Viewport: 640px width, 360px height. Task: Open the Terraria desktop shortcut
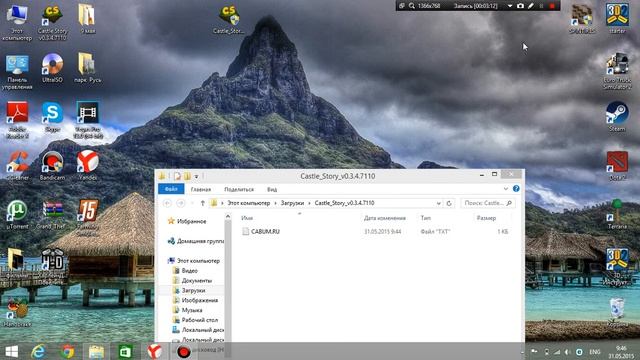point(617,214)
